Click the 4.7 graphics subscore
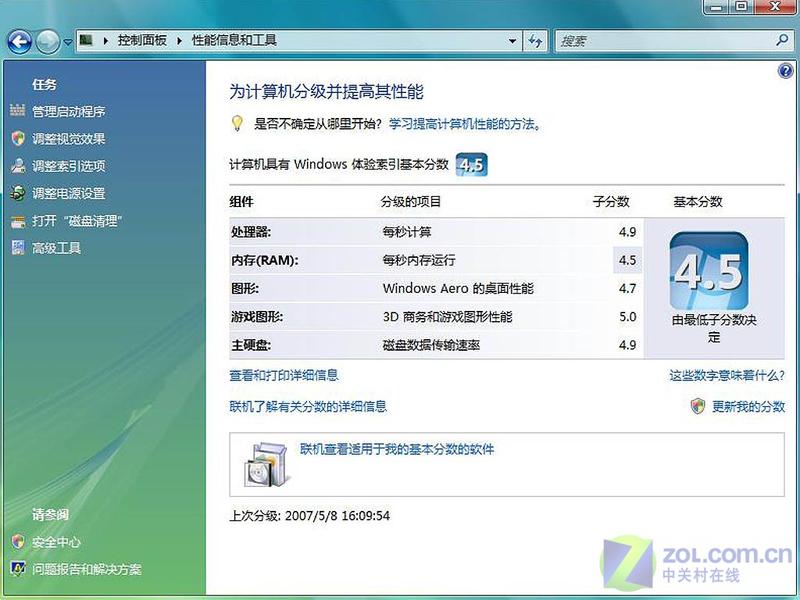The width and height of the screenshot is (800, 600). point(628,289)
